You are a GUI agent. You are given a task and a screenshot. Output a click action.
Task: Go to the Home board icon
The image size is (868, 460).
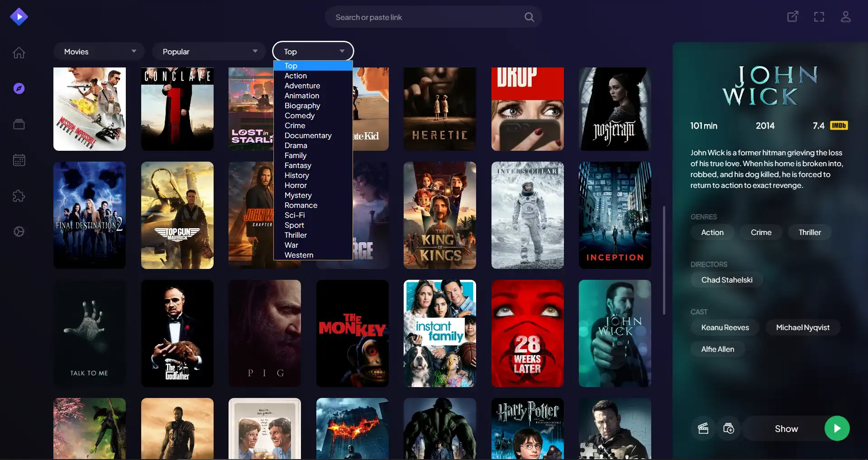click(x=19, y=53)
